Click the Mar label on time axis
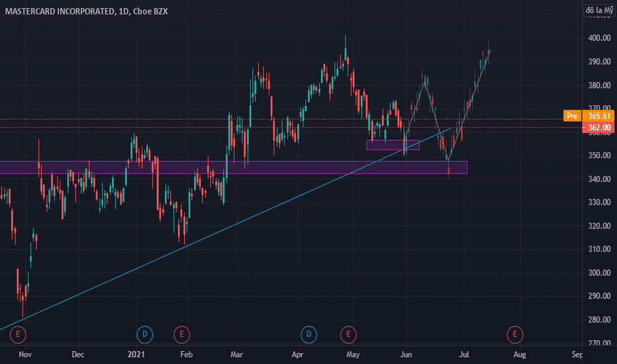 coord(236,355)
